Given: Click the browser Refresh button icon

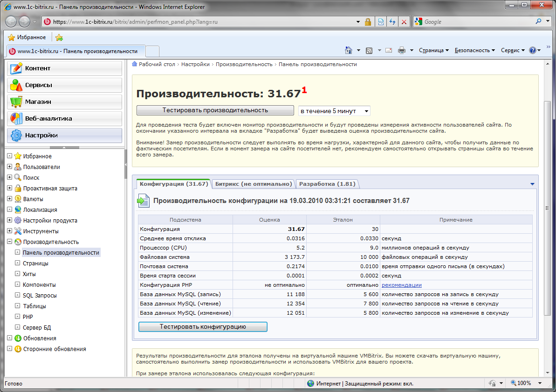Looking at the screenshot, I should pyautogui.click(x=392, y=22).
